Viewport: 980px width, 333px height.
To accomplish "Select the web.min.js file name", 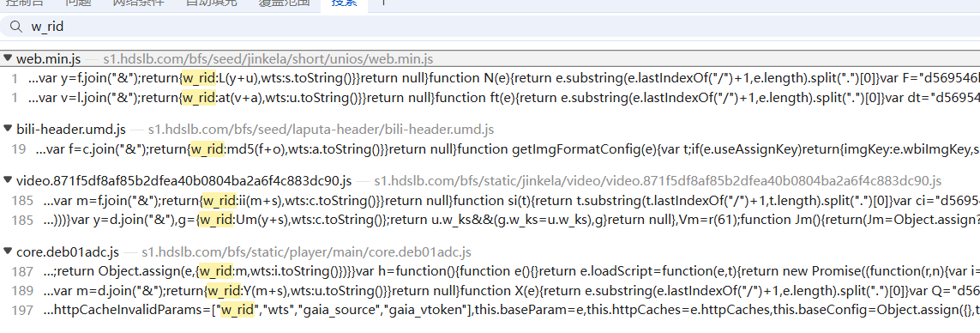I will click(x=48, y=59).
